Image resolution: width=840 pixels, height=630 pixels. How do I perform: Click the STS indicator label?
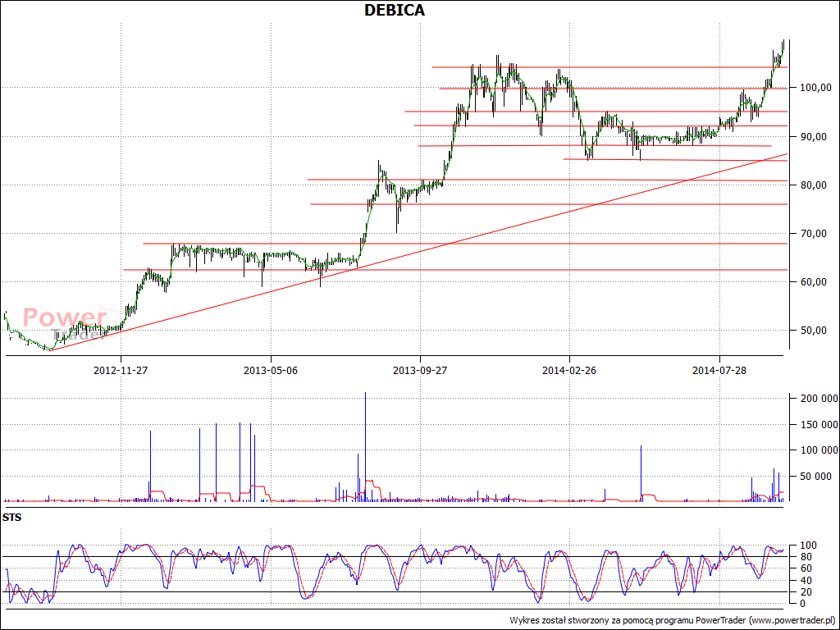tap(11, 518)
